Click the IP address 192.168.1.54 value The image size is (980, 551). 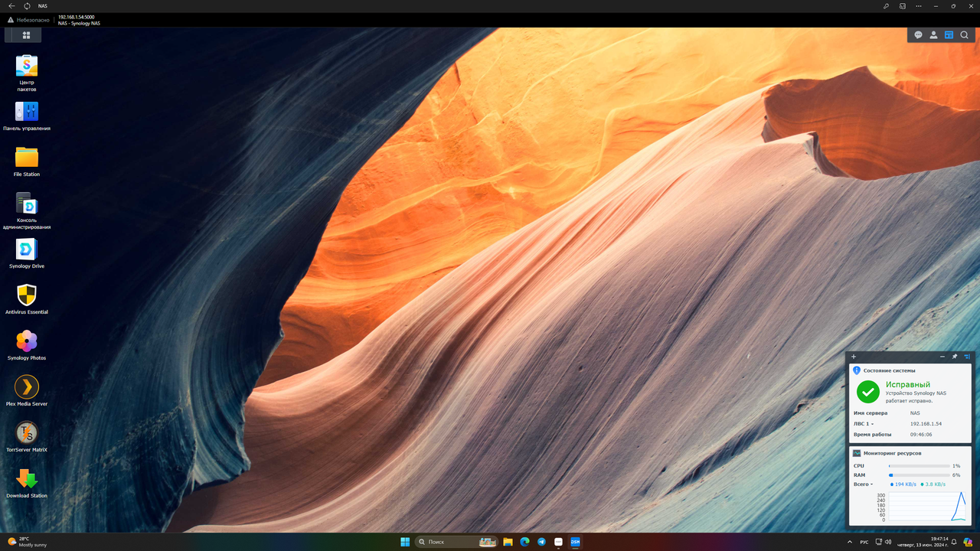click(926, 424)
